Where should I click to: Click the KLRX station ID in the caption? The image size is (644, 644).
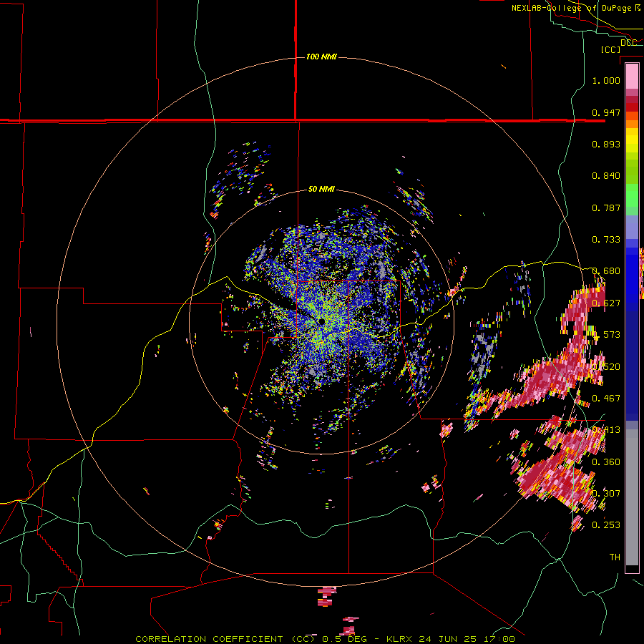tap(401, 639)
